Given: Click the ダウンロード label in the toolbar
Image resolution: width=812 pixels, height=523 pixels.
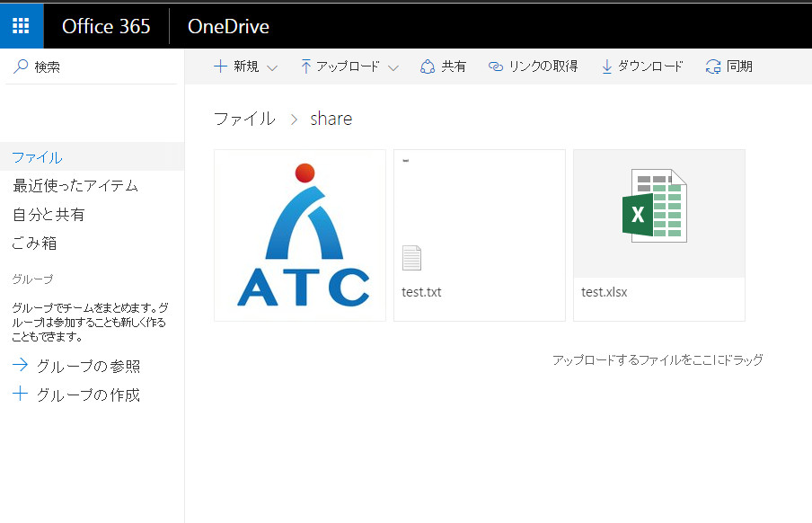Looking at the screenshot, I should click(x=650, y=66).
